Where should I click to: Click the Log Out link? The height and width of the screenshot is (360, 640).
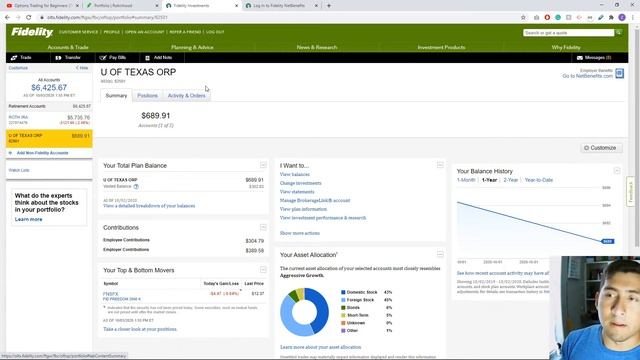pos(215,32)
